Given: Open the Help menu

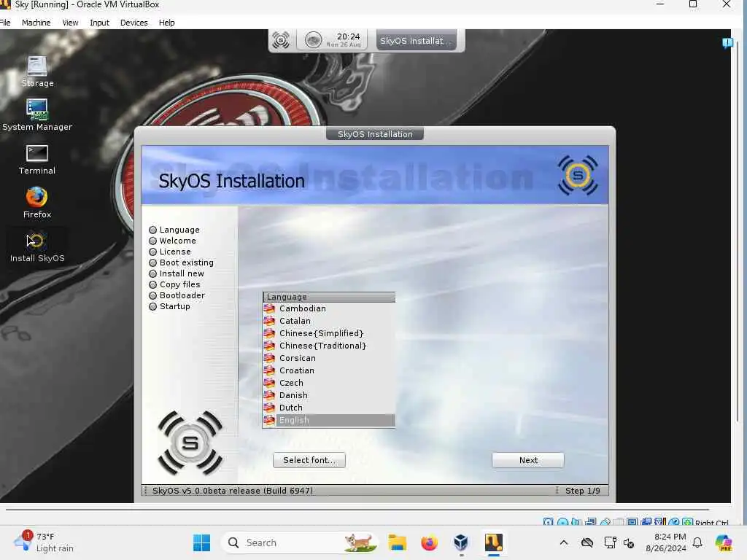Looking at the screenshot, I should pos(167,23).
